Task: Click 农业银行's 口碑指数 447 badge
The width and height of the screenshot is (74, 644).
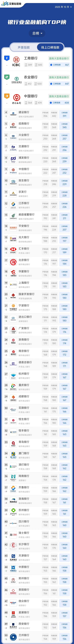Action: tap(59, 84)
